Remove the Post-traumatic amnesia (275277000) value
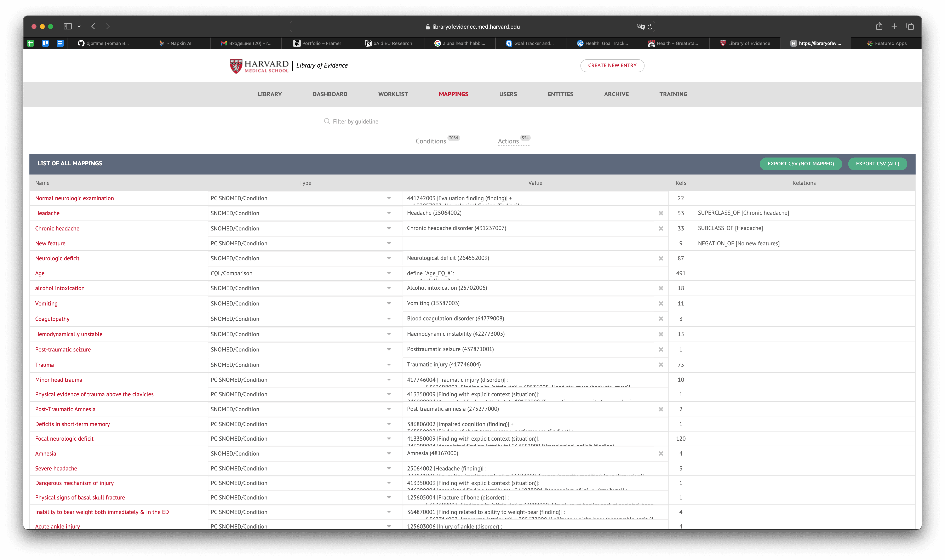Viewport: 945px width, 560px height. [x=660, y=409]
